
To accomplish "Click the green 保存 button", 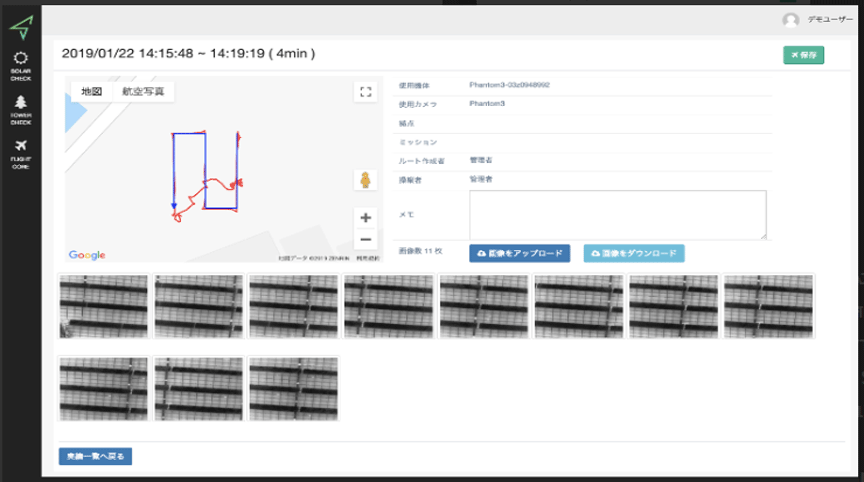I will point(803,55).
